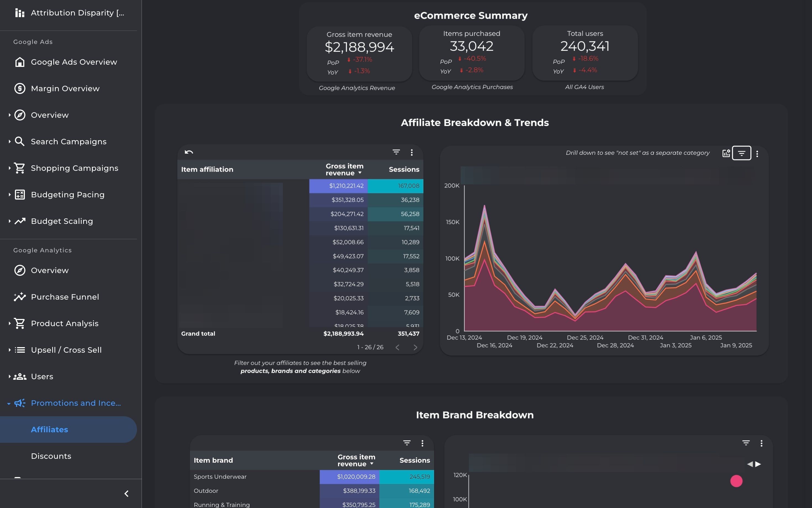The image size is (812, 508).
Task: Sort by Gross item revenue in affiliation table
Action: click(x=344, y=169)
